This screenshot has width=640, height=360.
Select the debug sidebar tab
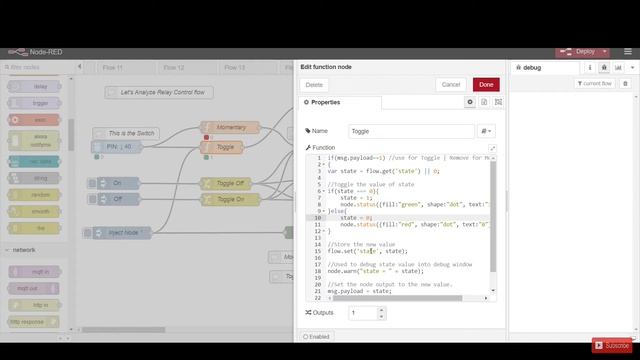coord(545,67)
